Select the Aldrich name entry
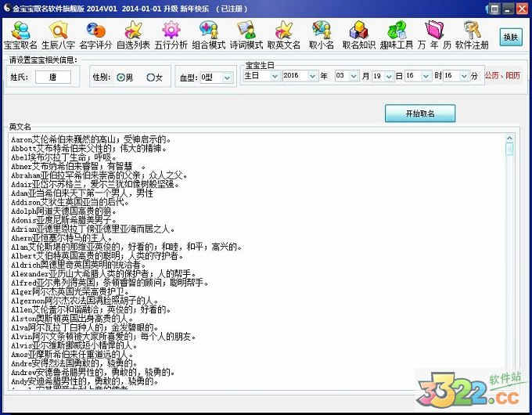 point(78,265)
